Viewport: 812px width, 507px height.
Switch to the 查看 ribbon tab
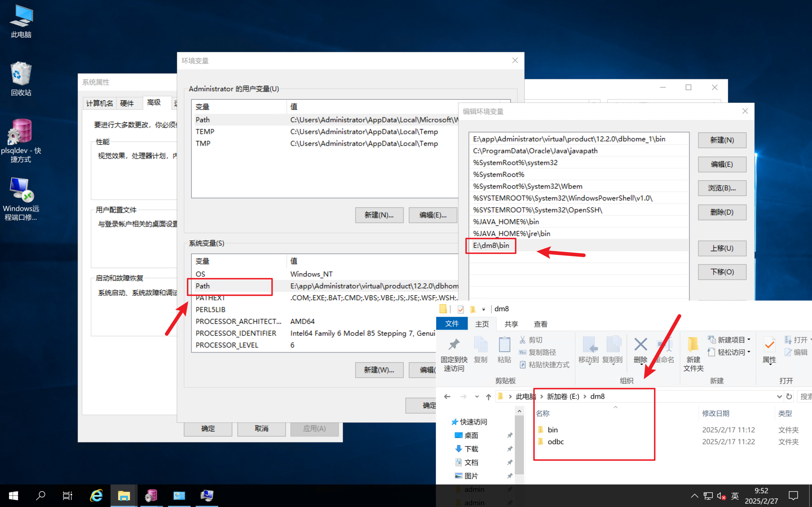pos(540,324)
